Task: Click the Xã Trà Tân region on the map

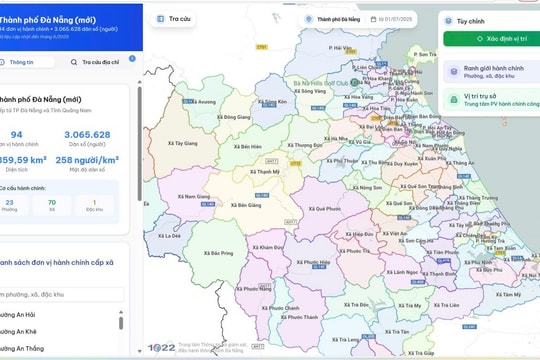Action: [x=397, y=332]
